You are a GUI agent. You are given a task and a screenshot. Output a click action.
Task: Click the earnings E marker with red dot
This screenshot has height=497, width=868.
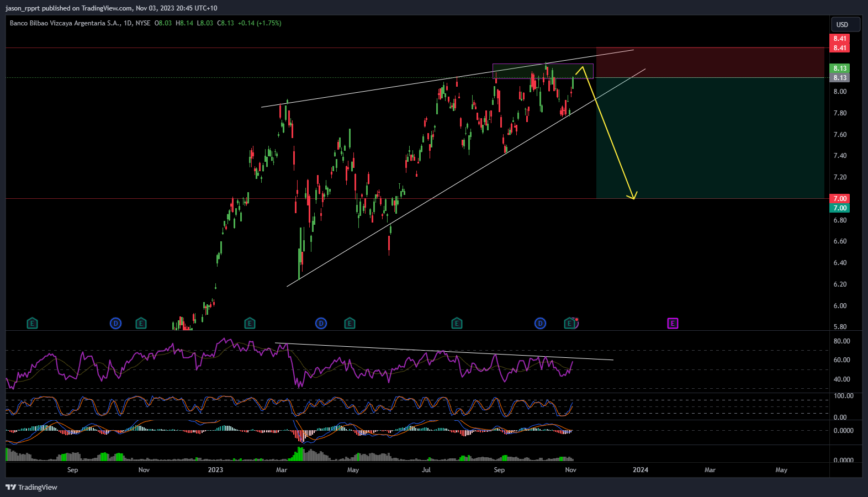570,324
